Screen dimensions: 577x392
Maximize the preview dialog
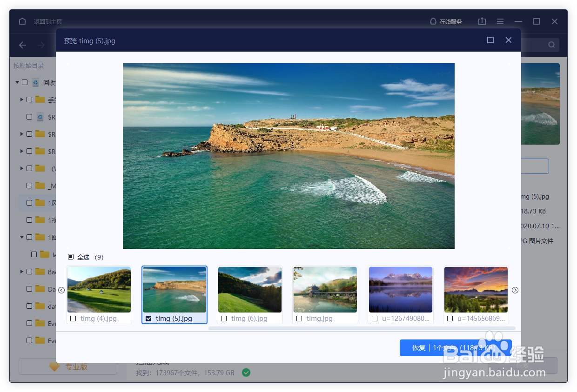[490, 40]
